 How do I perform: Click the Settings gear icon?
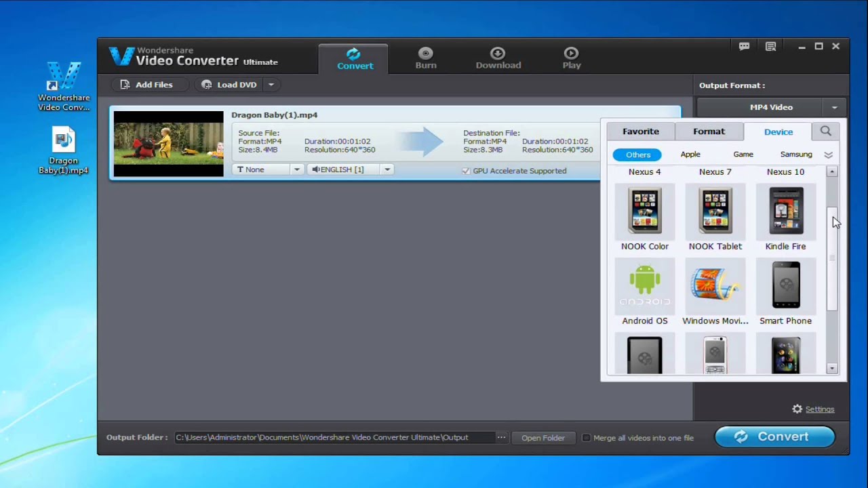click(x=797, y=409)
